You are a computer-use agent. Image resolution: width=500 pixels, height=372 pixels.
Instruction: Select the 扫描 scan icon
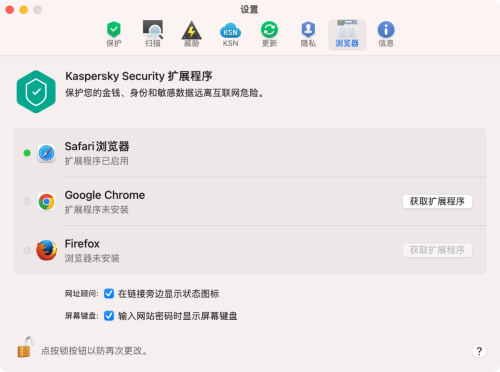point(153,34)
